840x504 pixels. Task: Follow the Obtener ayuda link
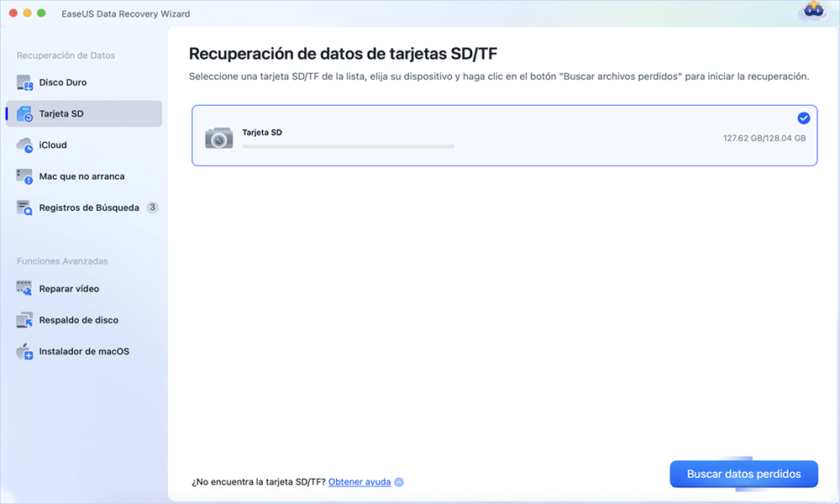pos(360,482)
